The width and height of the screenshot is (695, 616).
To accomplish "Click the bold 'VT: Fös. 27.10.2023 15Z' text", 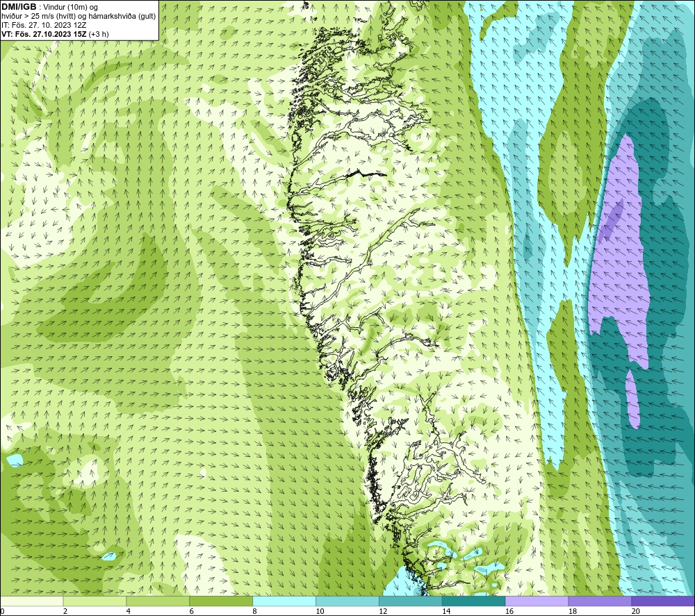I will click(44, 34).
